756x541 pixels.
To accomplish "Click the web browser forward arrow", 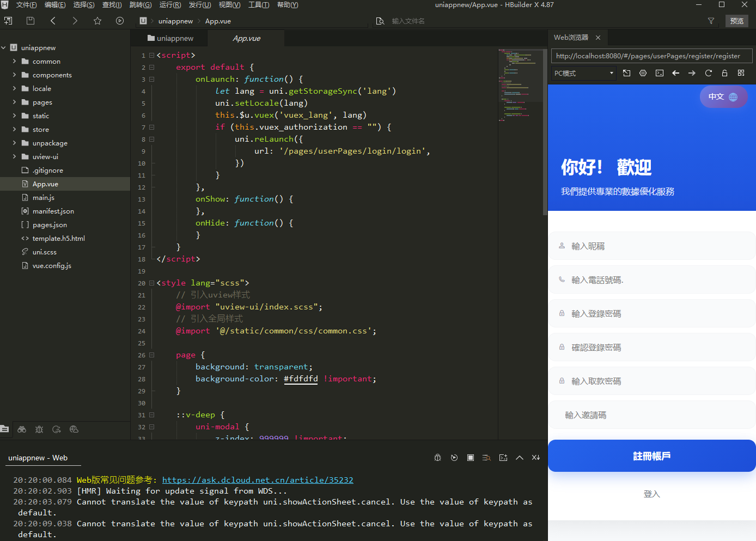I will (x=692, y=73).
